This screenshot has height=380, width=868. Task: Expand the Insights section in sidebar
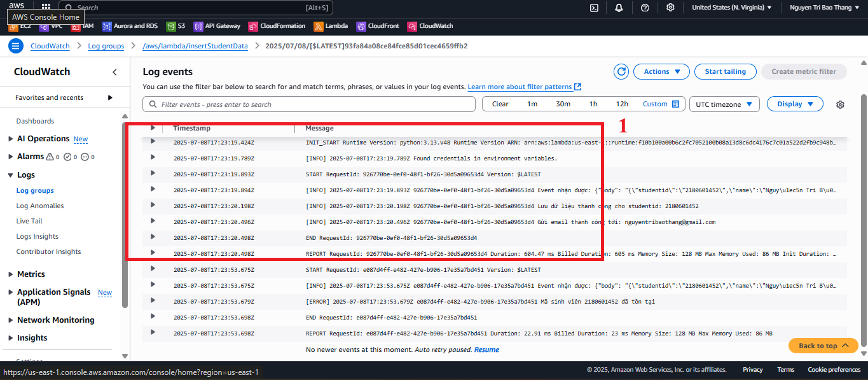click(x=11, y=338)
